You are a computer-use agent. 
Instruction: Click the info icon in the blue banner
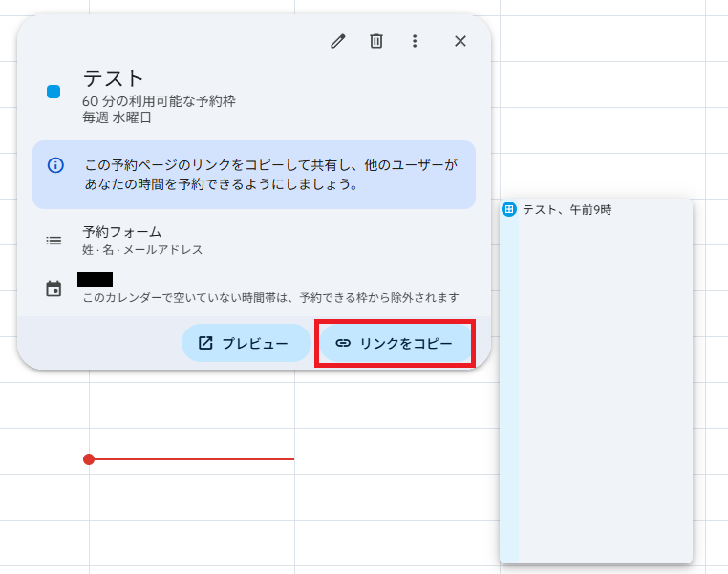pos(55,165)
